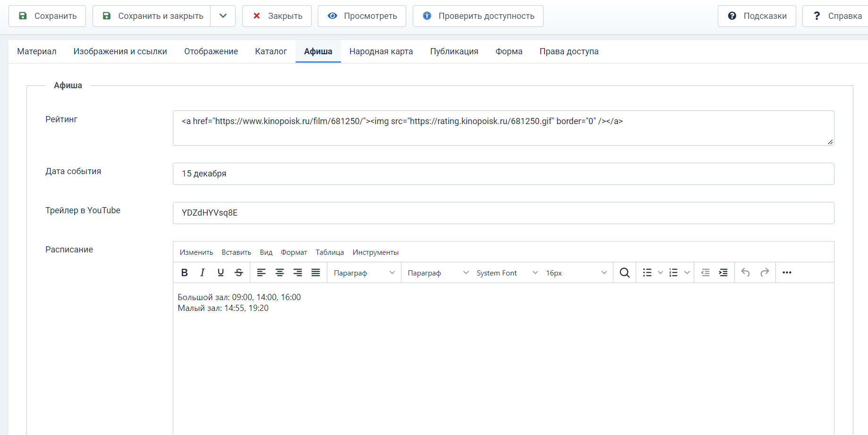Show more toolbar options via ellipsis
The image size is (868, 435).
787,273
